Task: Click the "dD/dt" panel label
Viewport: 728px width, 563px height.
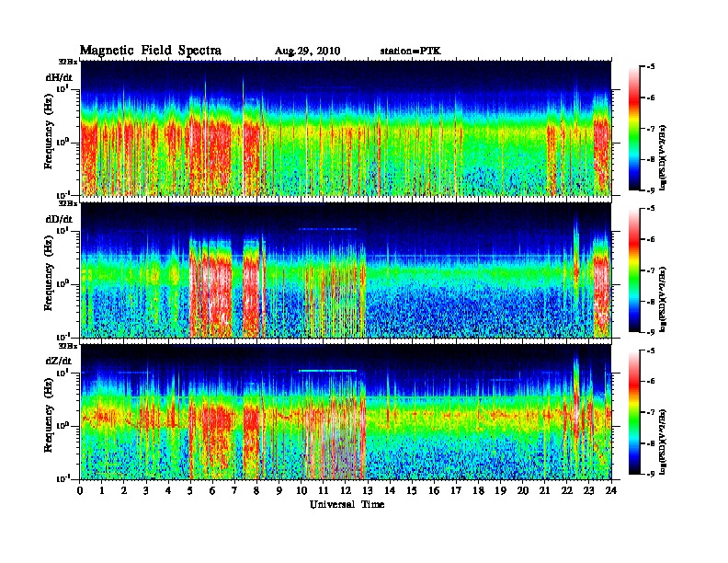Action: point(60,219)
